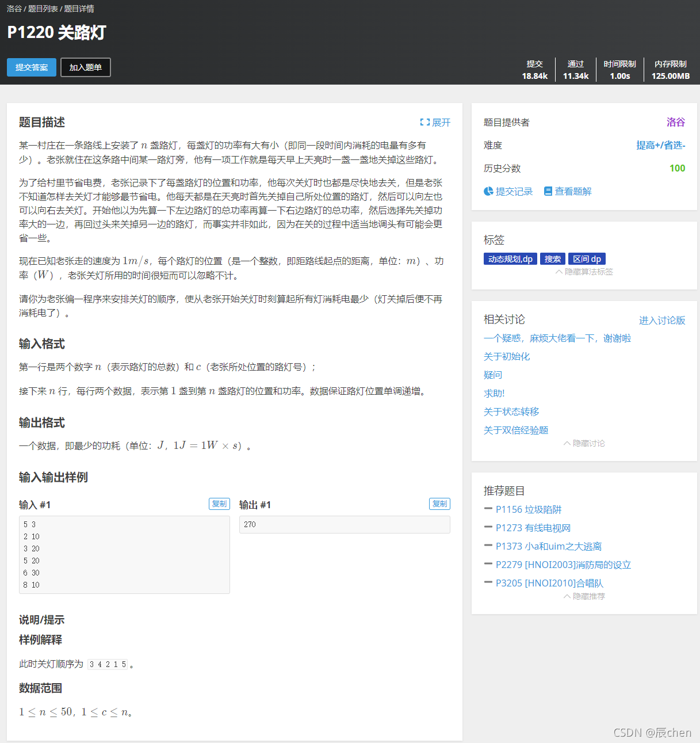Click the 题目描述 heading
The image size is (700, 743).
click(42, 122)
